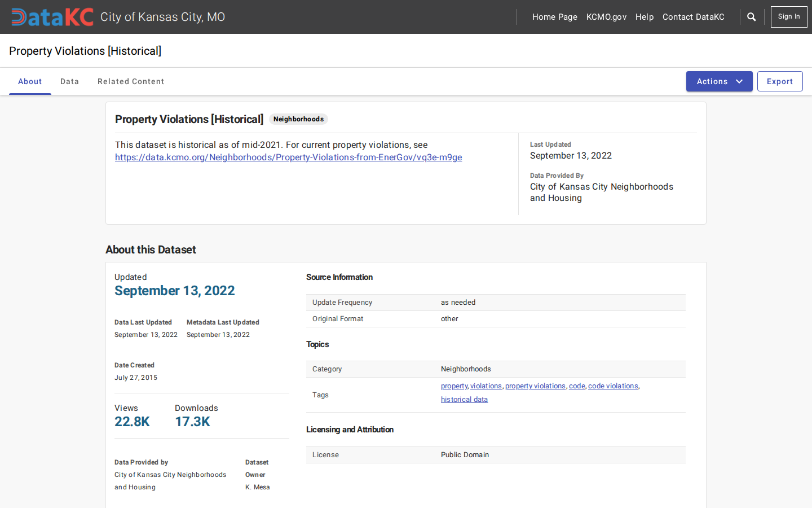Viewport: 812px width, 508px height.
Task: Expand the Actions dropdown button
Action: click(719, 81)
